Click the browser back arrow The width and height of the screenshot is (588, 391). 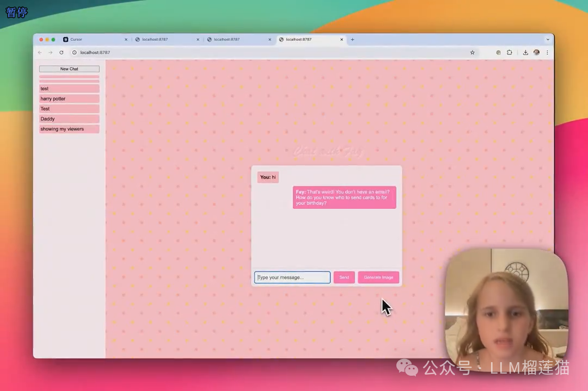[x=40, y=53]
